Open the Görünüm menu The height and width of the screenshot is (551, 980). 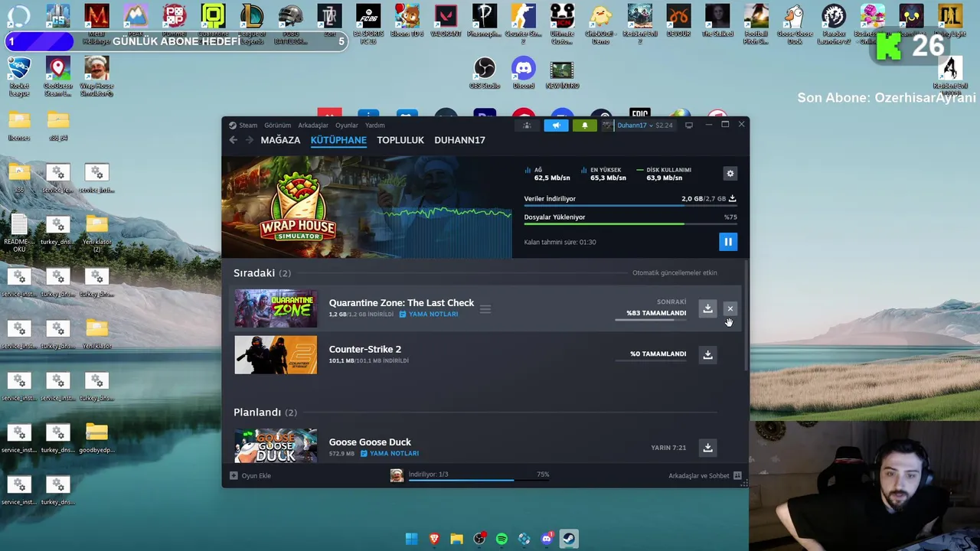278,126
